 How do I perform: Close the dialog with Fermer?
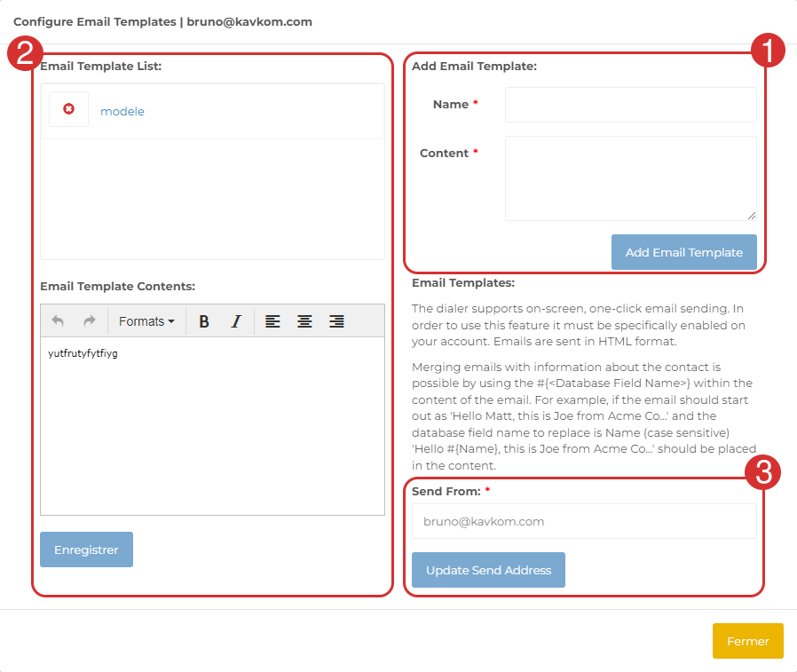coord(747,641)
